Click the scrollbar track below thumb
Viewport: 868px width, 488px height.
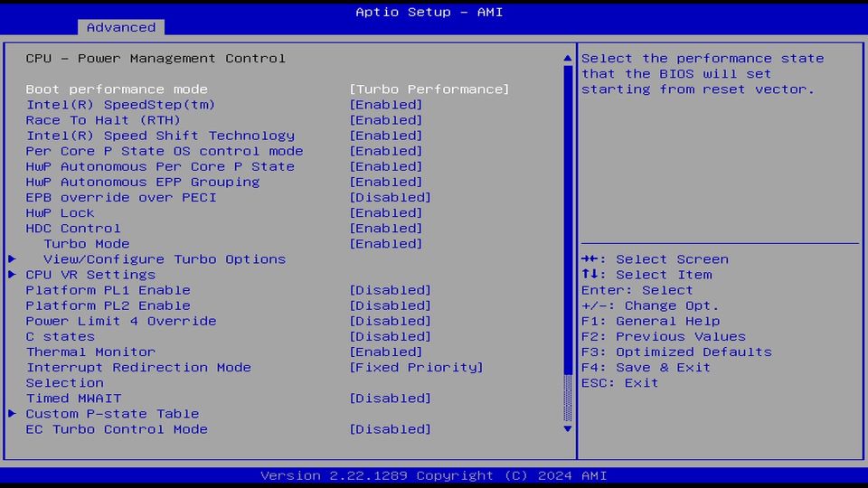(568, 399)
